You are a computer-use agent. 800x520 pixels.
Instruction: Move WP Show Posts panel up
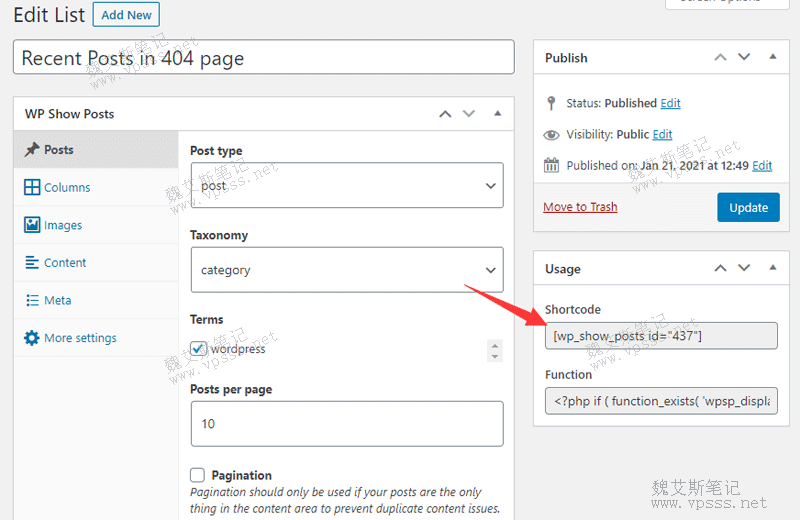[x=445, y=114]
